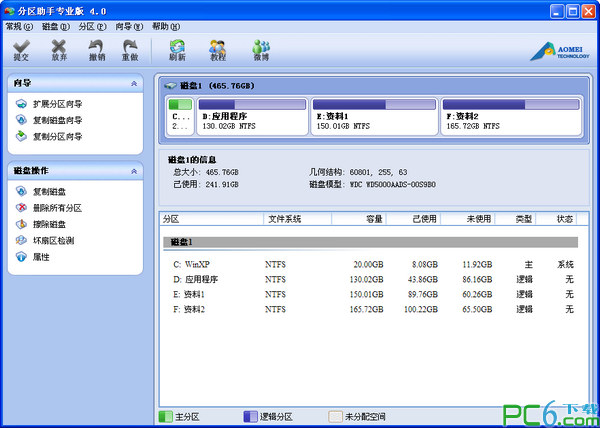Click the 刷新 (Refresh) toolbar icon

point(178,47)
